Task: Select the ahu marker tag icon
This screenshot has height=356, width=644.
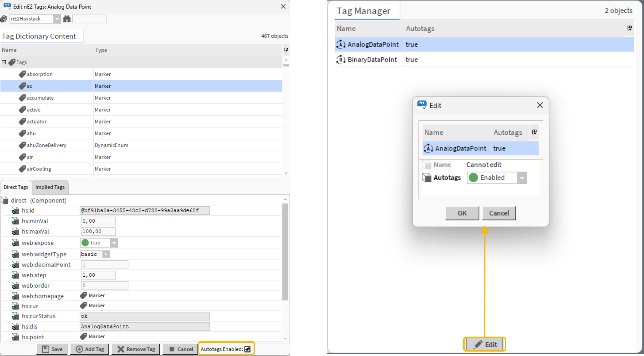Action: [22, 133]
